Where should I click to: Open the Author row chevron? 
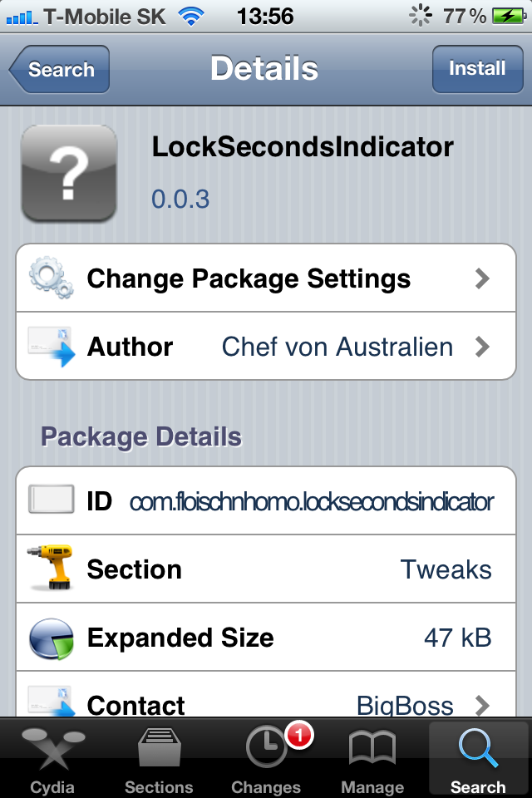point(482,347)
